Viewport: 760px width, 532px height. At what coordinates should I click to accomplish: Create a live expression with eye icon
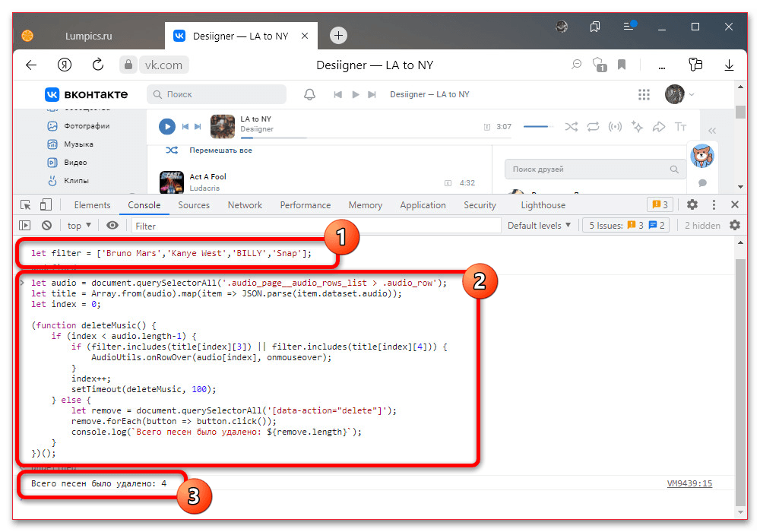112,225
